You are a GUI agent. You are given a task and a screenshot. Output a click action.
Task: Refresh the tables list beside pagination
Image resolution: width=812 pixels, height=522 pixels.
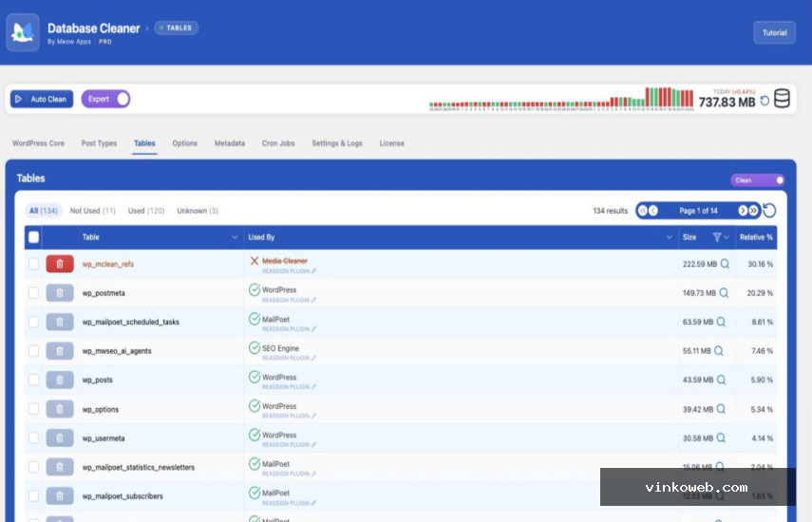(769, 211)
